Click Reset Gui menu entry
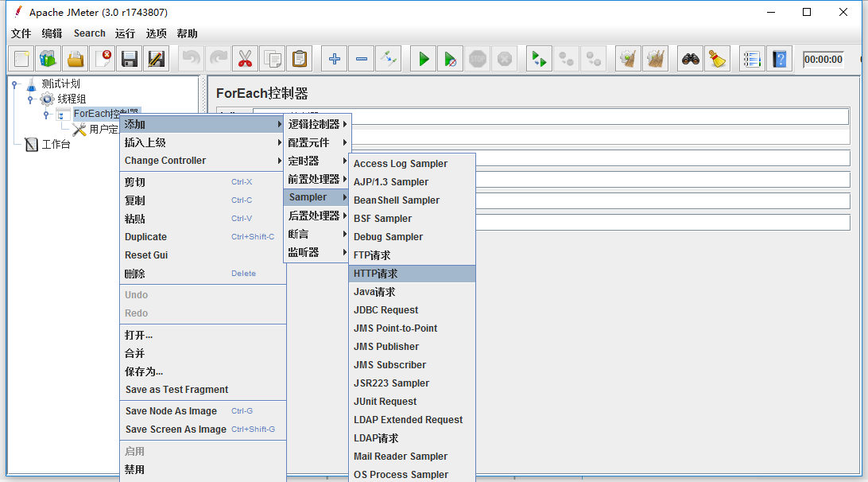868x482 pixels. click(203, 255)
